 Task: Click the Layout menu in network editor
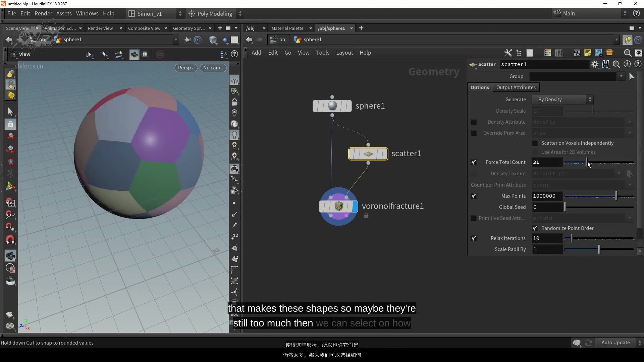tap(344, 53)
